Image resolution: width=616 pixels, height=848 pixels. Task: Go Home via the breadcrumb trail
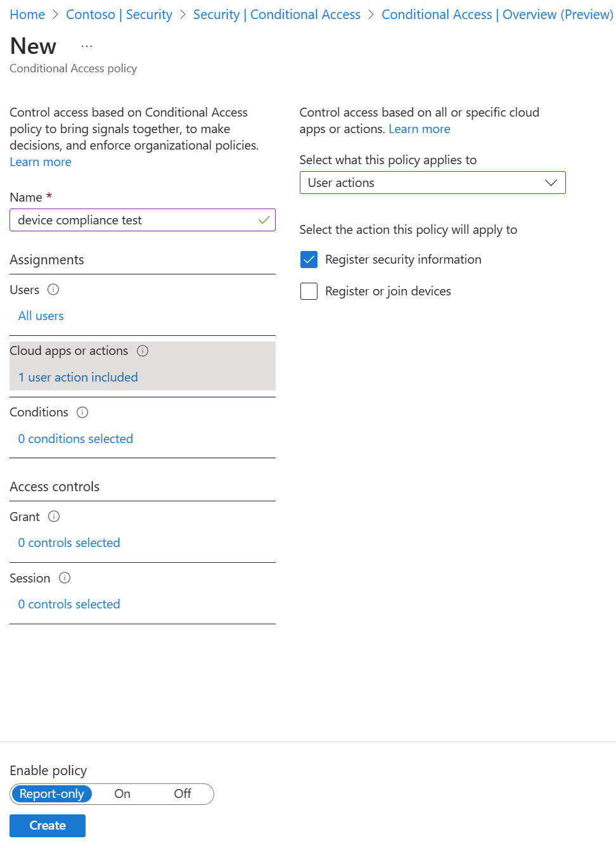pyautogui.click(x=27, y=14)
